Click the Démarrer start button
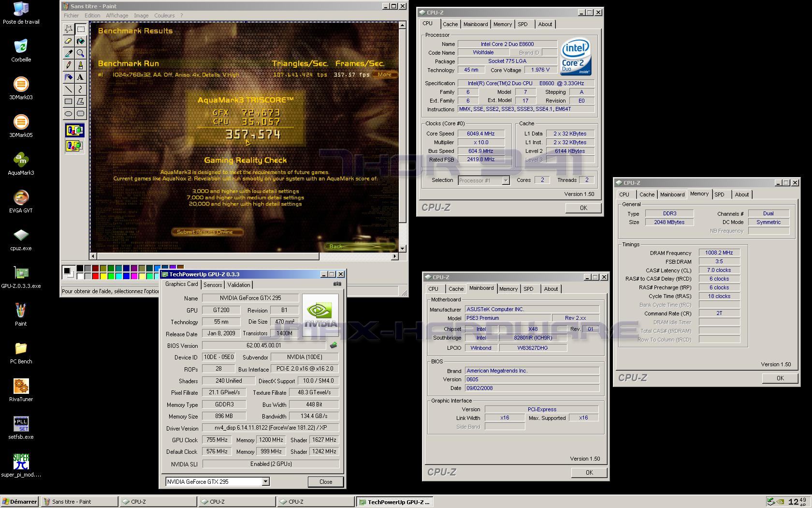Screen dimensions: 812x508 click(20, 502)
